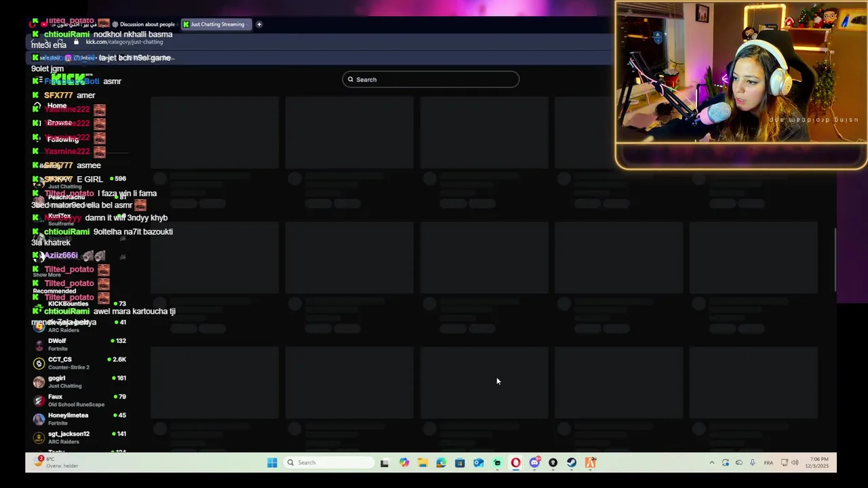Switch to Discussion about people tab

[142, 24]
